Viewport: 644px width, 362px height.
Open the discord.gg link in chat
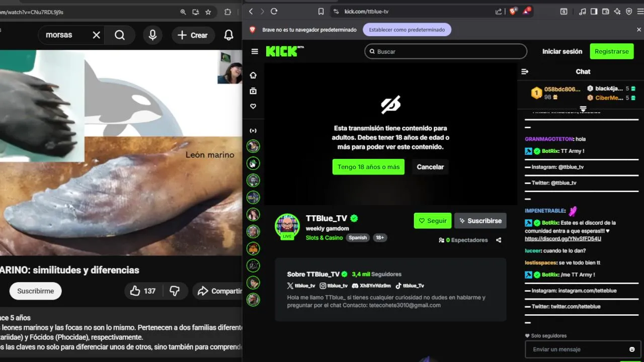point(563,239)
